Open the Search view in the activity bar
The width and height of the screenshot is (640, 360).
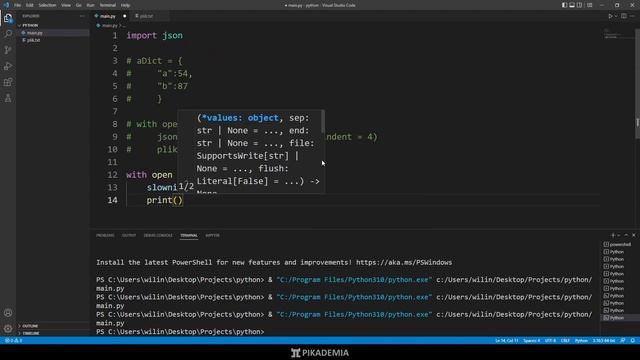coord(8,34)
